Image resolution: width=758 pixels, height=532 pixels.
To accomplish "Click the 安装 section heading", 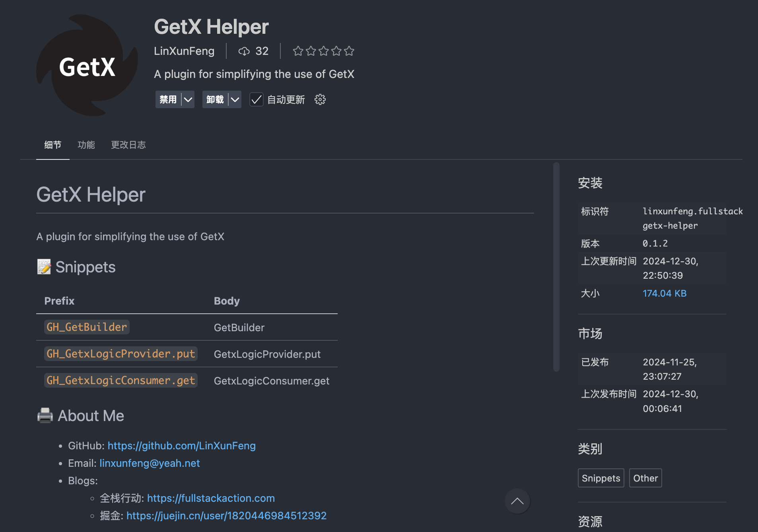I will coord(590,183).
